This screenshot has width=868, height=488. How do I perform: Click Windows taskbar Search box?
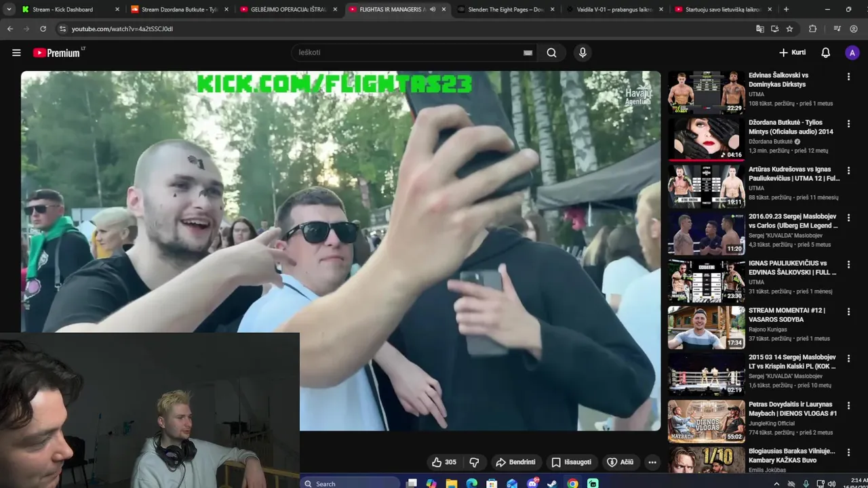(349, 483)
